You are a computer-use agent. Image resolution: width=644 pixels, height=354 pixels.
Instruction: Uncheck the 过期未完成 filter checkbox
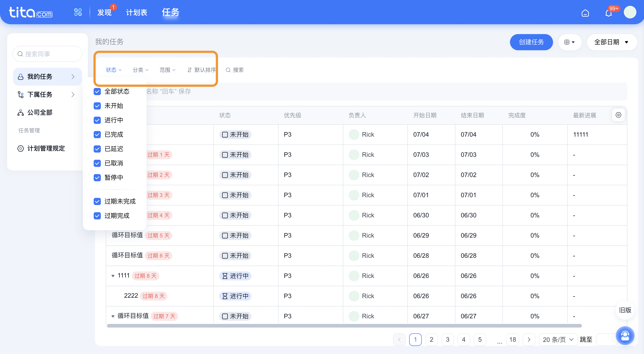point(97,201)
